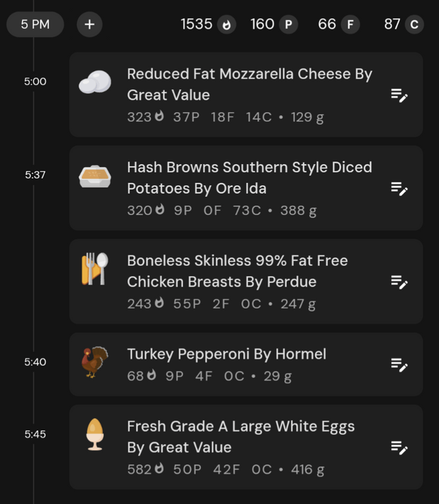The image size is (439, 504).
Task: Select the 5:00 timeline marker
Action: [x=35, y=82]
